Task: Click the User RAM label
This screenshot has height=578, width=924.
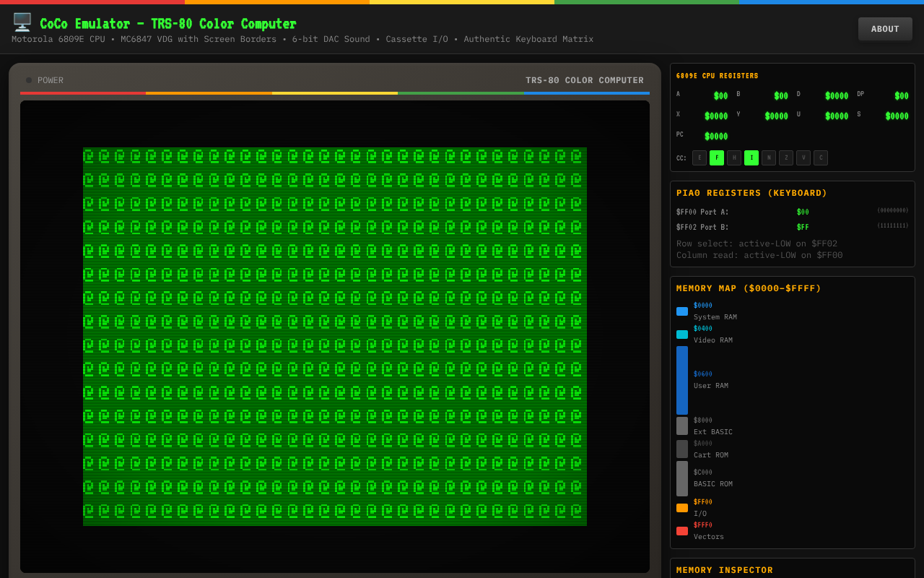Action: [x=711, y=386]
